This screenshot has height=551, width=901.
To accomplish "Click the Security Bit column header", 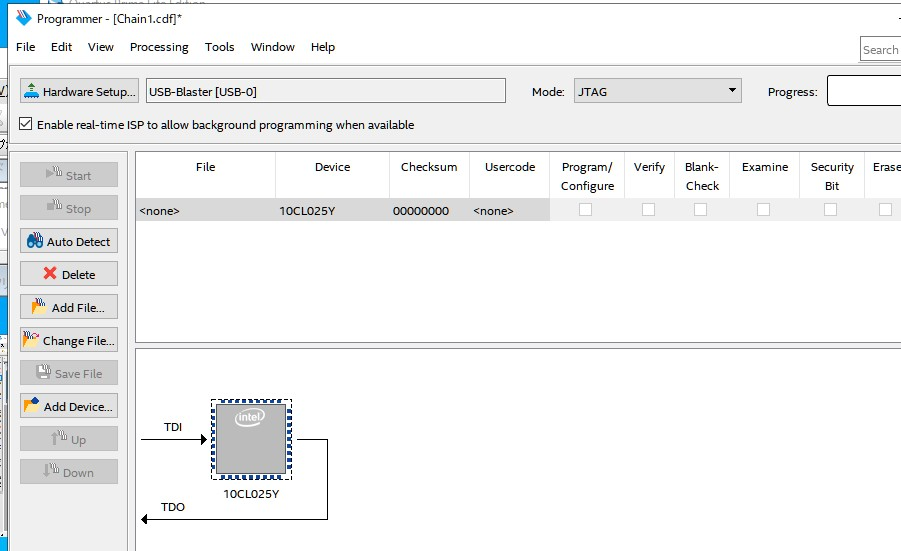I will coord(832,176).
